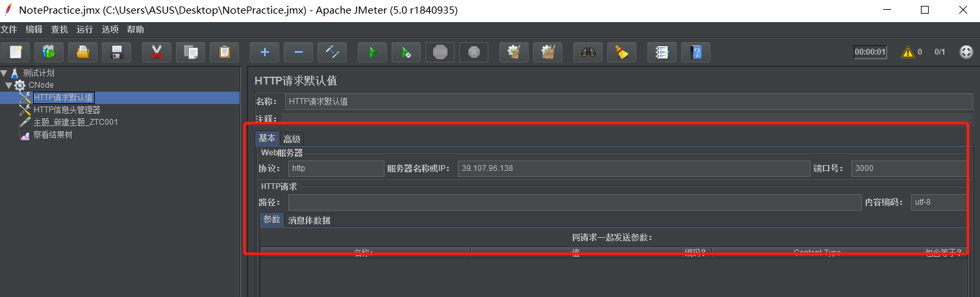Open the Templates toolbar icon
This screenshot has height=297, width=980.
coord(49,52)
